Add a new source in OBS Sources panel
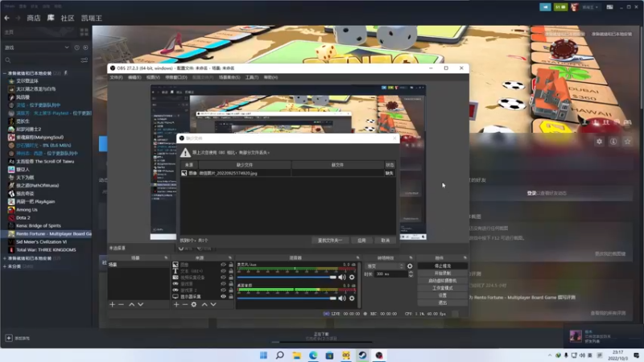The image size is (644, 362). coord(176,305)
